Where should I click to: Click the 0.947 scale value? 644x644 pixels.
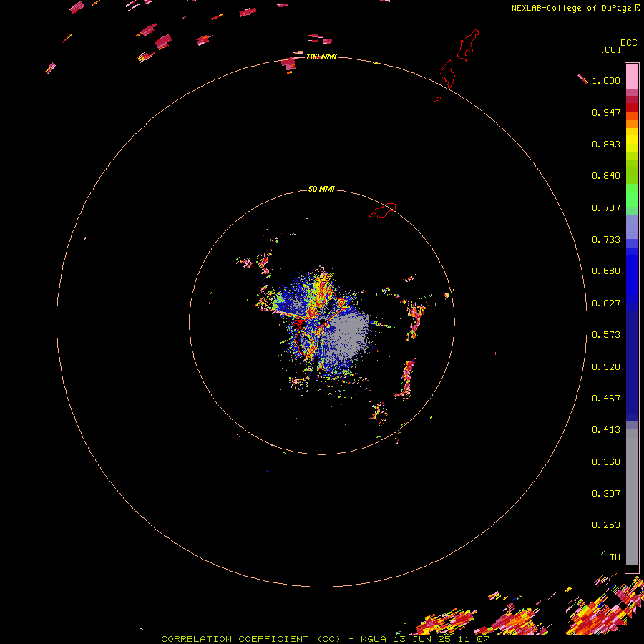[606, 112]
